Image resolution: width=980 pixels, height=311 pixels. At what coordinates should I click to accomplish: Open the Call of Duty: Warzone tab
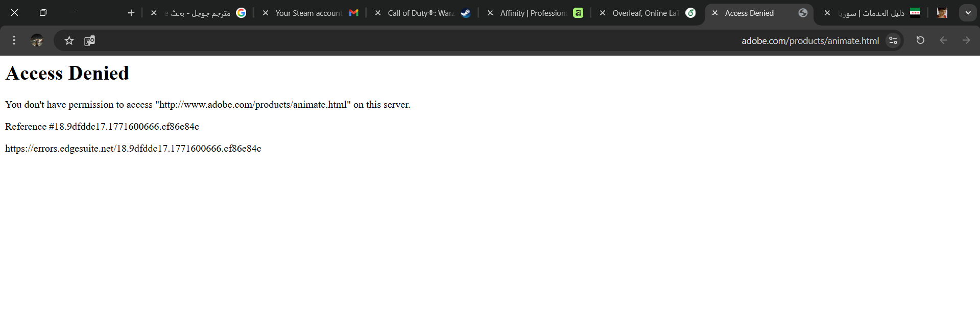tap(421, 13)
